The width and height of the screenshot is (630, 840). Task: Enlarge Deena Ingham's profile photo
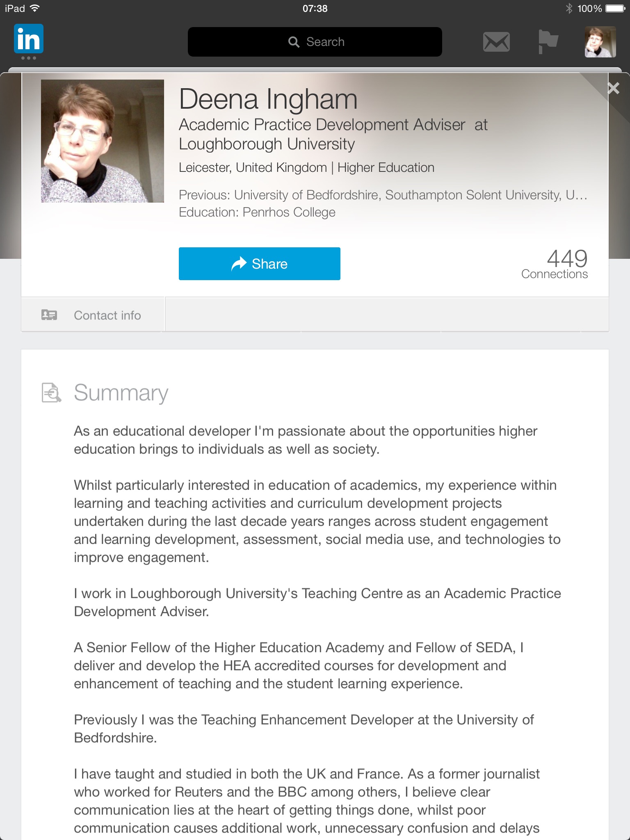point(103,141)
